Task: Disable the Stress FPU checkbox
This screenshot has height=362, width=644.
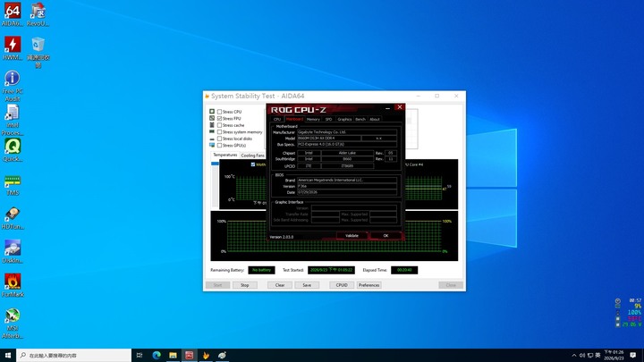Action: click(x=219, y=118)
